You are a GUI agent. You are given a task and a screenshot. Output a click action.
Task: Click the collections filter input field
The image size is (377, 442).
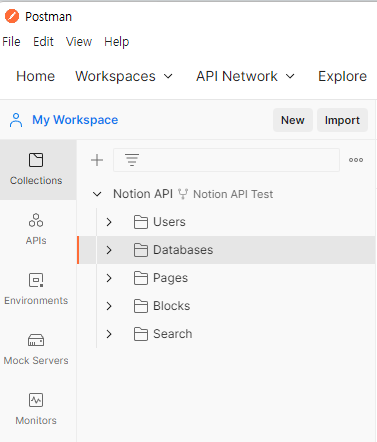[x=227, y=160]
